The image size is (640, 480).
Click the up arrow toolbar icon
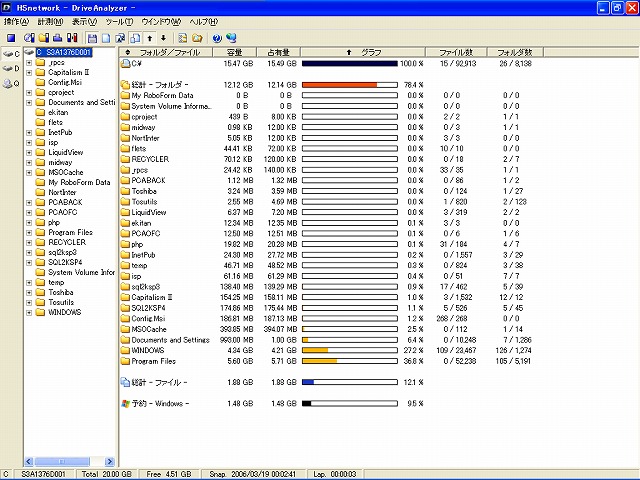[150, 38]
